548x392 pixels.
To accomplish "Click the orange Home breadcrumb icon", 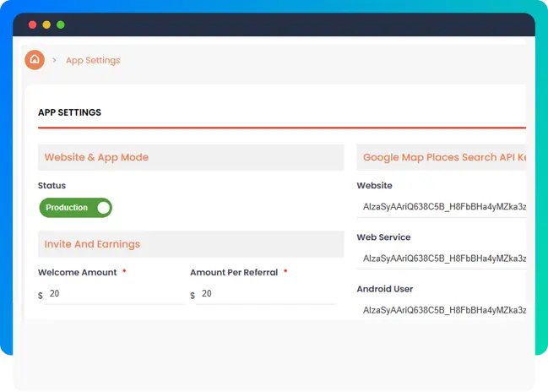I will click(x=35, y=60).
